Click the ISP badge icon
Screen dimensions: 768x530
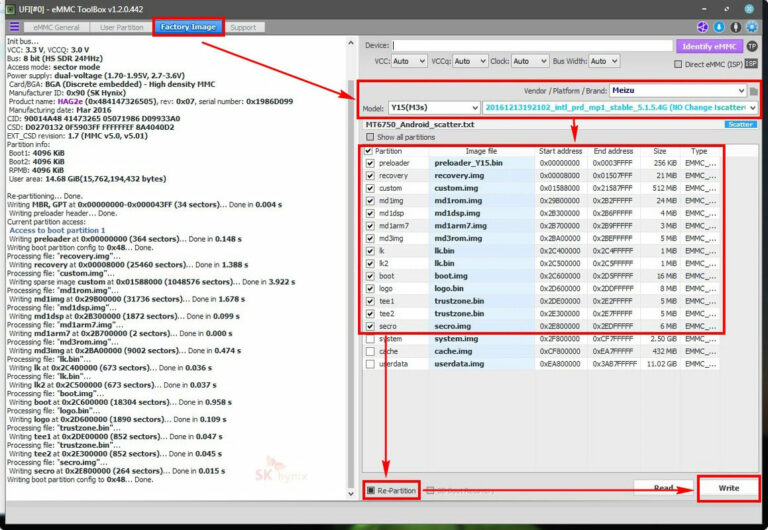751,63
